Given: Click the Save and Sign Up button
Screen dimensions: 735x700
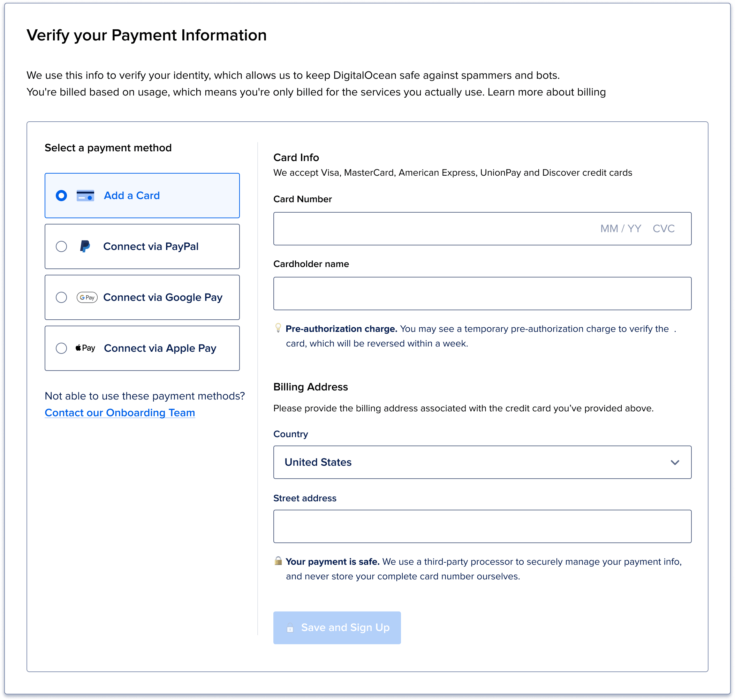Looking at the screenshot, I should (337, 627).
